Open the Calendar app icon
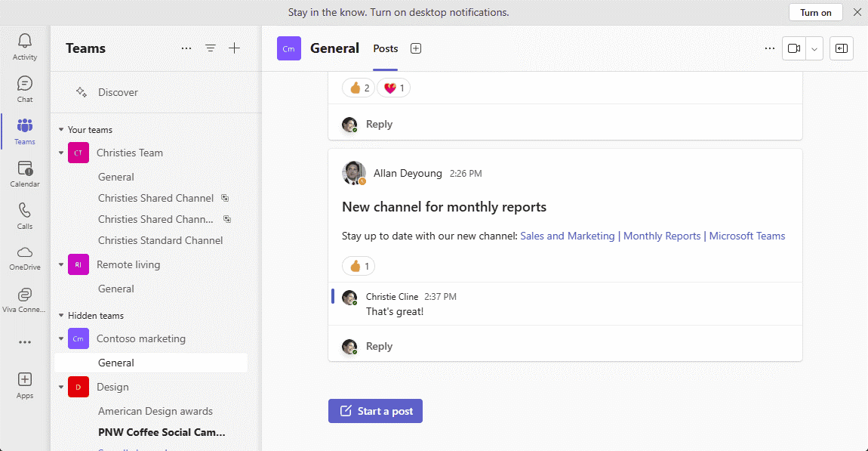 (25, 173)
